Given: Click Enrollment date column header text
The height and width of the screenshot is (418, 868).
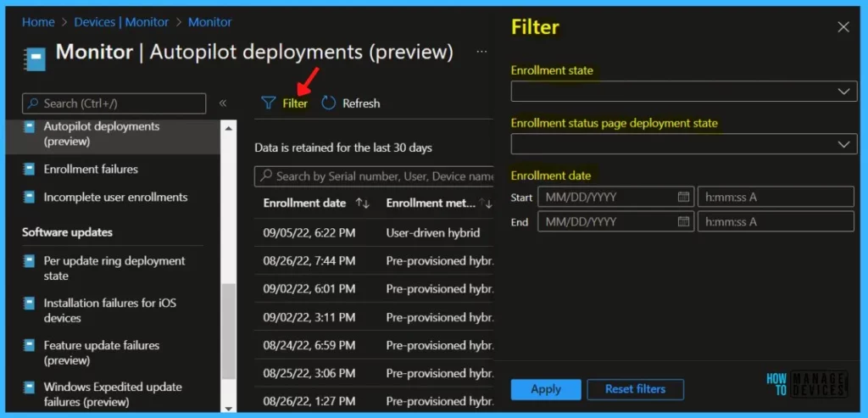Looking at the screenshot, I should click(x=304, y=203).
